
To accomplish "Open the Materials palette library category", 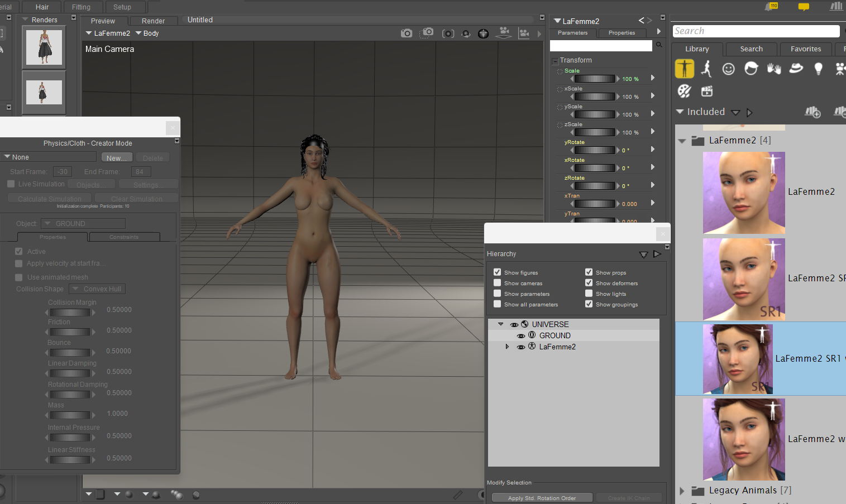I will 684,91.
